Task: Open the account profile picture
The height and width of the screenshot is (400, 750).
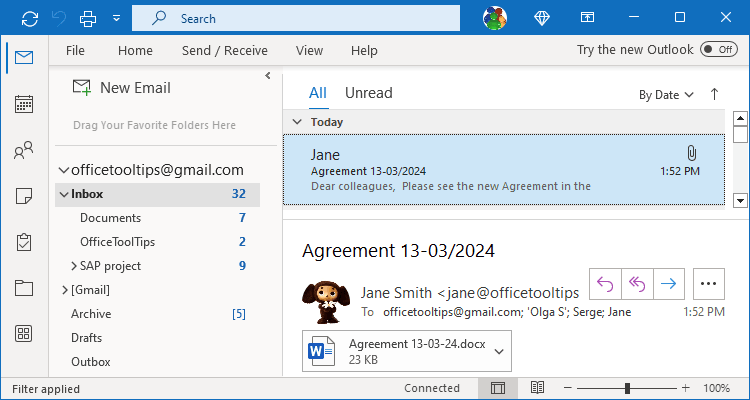Action: point(495,18)
